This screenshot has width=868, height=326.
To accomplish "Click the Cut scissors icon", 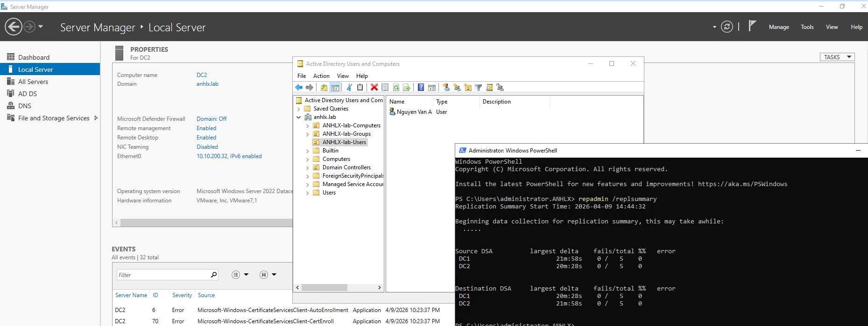I will pyautogui.click(x=349, y=87).
